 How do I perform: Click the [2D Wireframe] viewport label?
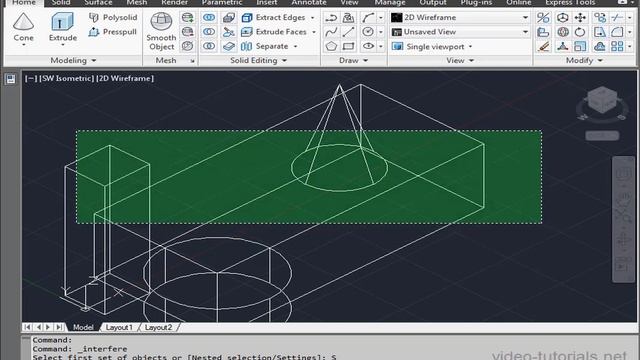125,78
